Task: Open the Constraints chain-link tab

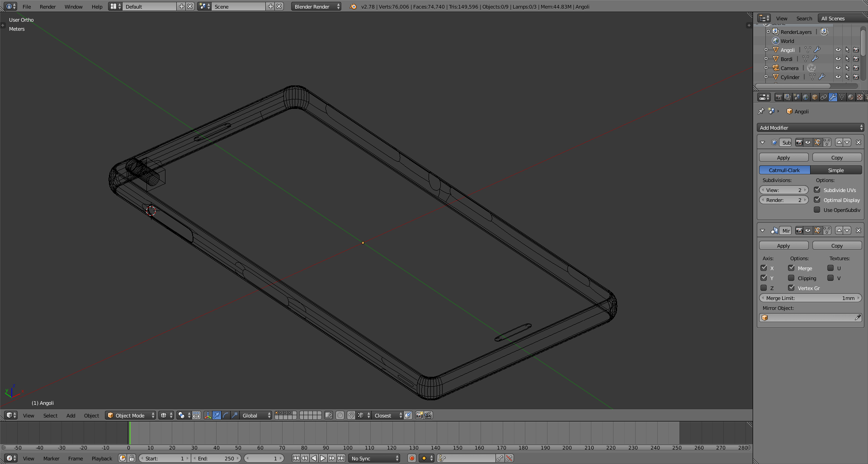Action: tap(824, 97)
